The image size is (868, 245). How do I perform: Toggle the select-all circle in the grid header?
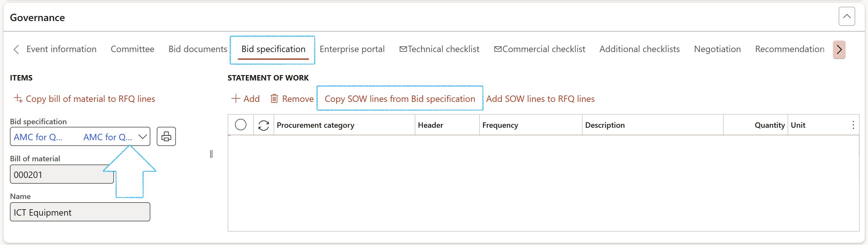[x=241, y=125]
